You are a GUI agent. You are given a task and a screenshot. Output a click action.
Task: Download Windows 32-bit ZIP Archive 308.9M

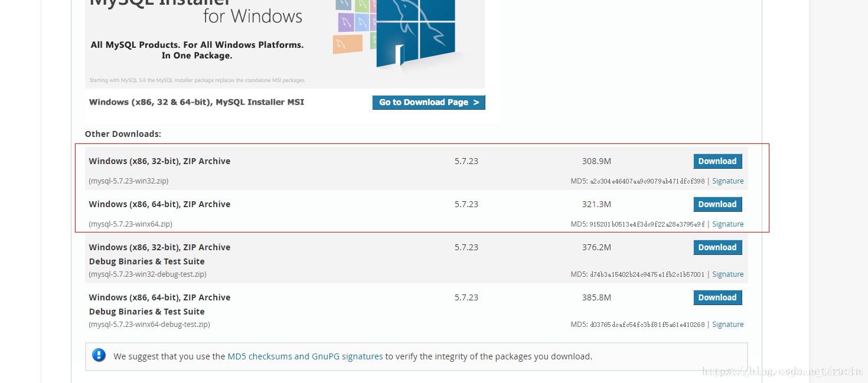point(717,161)
